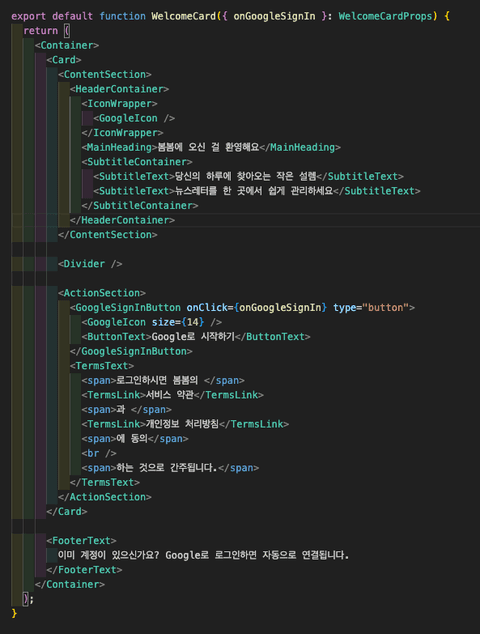The height and width of the screenshot is (634, 480).
Task: Click the opening ContentSection tag
Action: tap(105, 74)
